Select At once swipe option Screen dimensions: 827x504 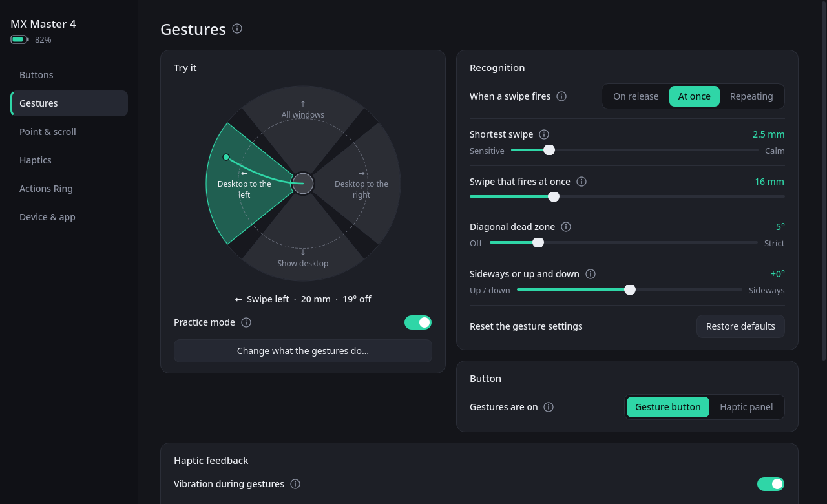click(695, 96)
